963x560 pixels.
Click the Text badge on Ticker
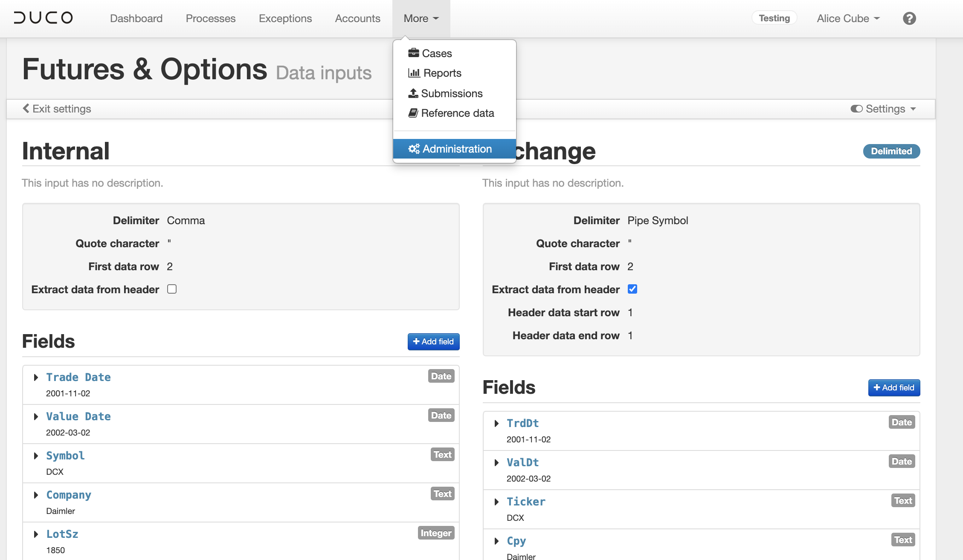click(x=903, y=500)
